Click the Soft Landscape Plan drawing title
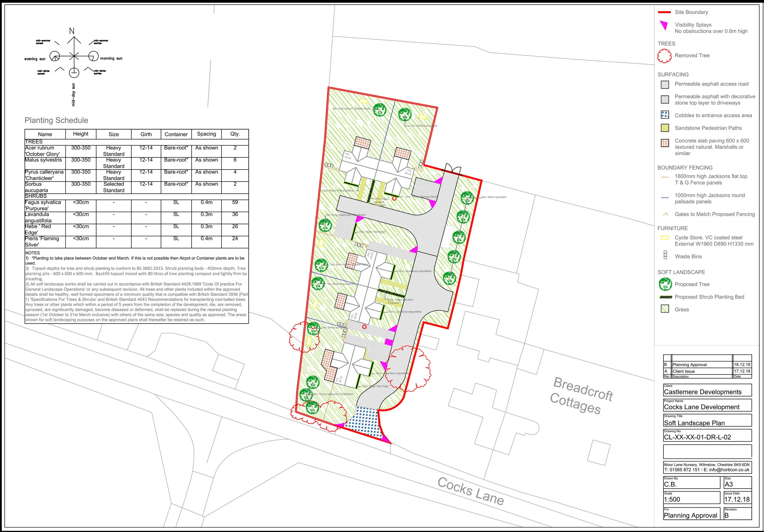 (x=694, y=423)
